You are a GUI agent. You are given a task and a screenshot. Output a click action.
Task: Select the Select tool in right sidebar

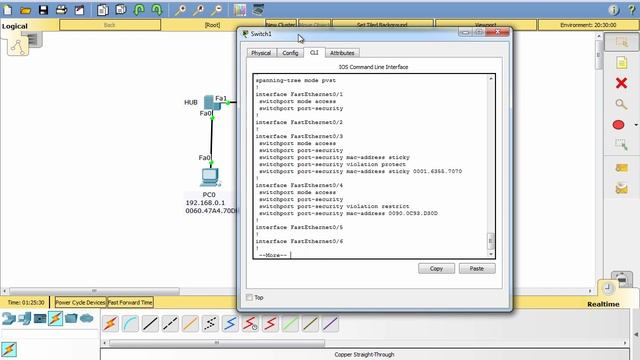[621, 42]
